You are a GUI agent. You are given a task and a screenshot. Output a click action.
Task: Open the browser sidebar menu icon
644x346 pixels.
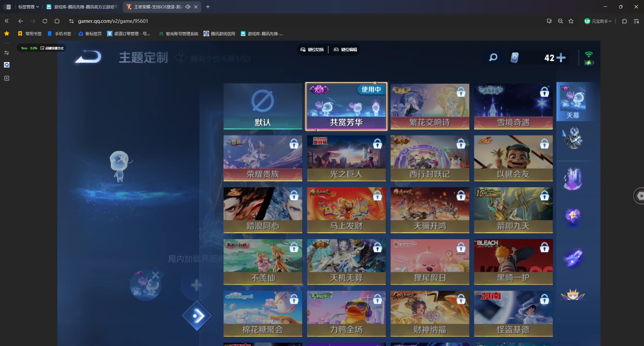tap(636, 21)
